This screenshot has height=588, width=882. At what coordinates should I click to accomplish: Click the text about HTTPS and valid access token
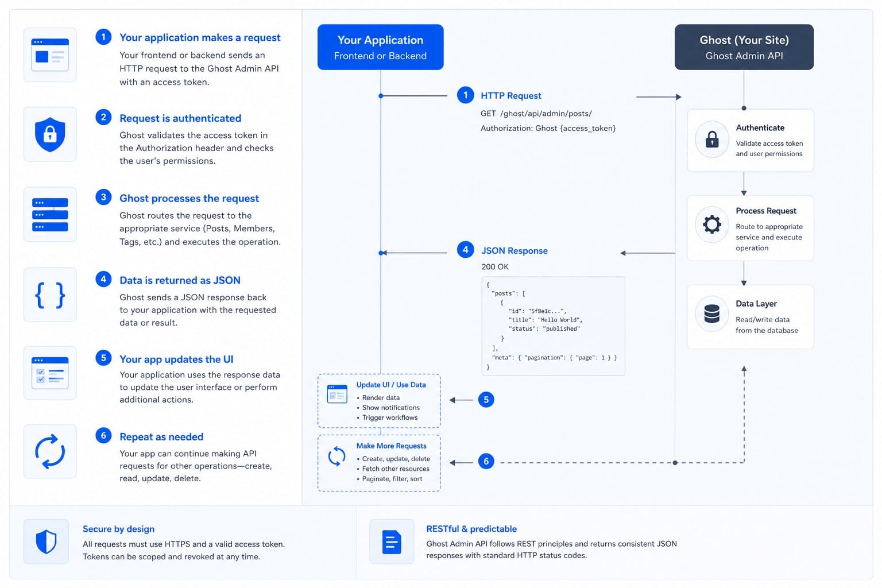[184, 550]
